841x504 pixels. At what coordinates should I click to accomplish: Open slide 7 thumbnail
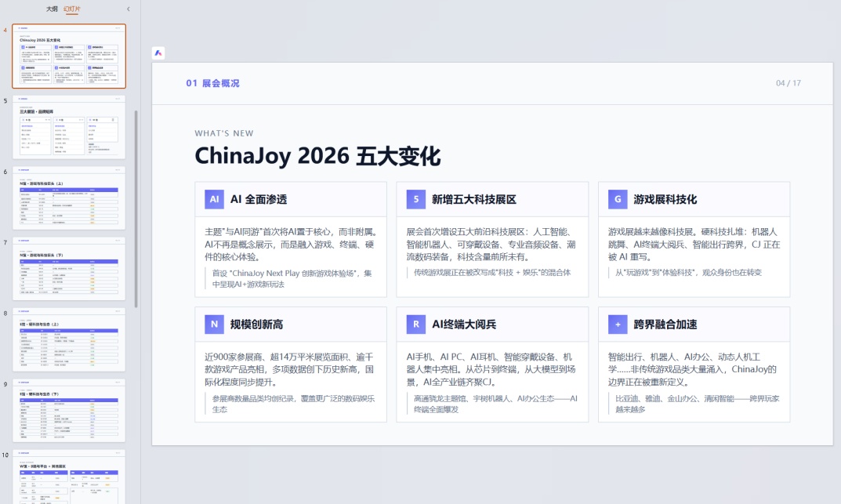pyautogui.click(x=69, y=269)
